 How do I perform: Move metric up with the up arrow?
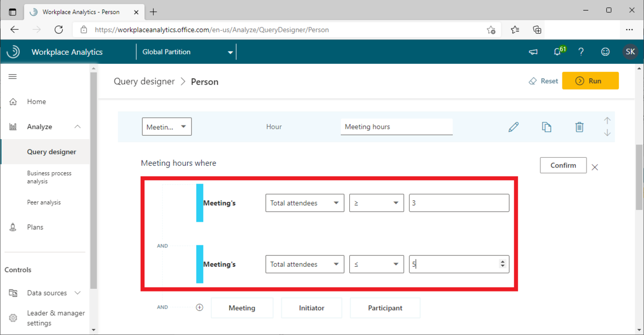click(x=607, y=120)
